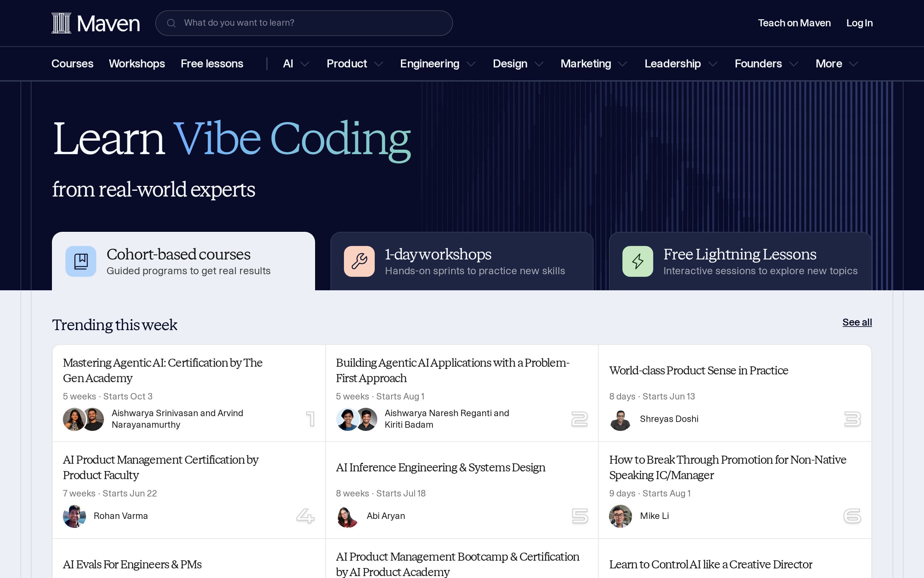Click '7 weeks · Starts Jun 22' text

(x=110, y=494)
